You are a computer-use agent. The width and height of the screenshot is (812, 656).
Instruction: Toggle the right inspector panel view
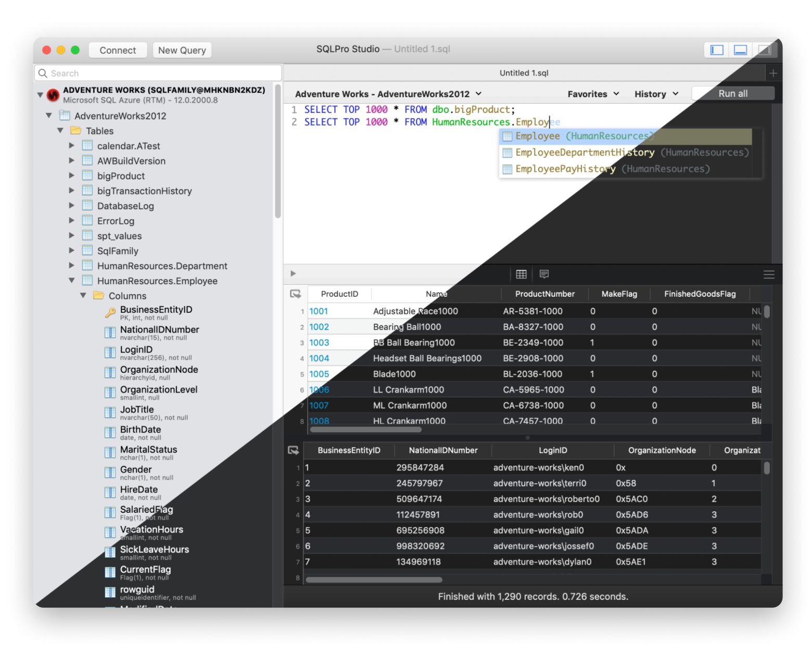click(764, 50)
